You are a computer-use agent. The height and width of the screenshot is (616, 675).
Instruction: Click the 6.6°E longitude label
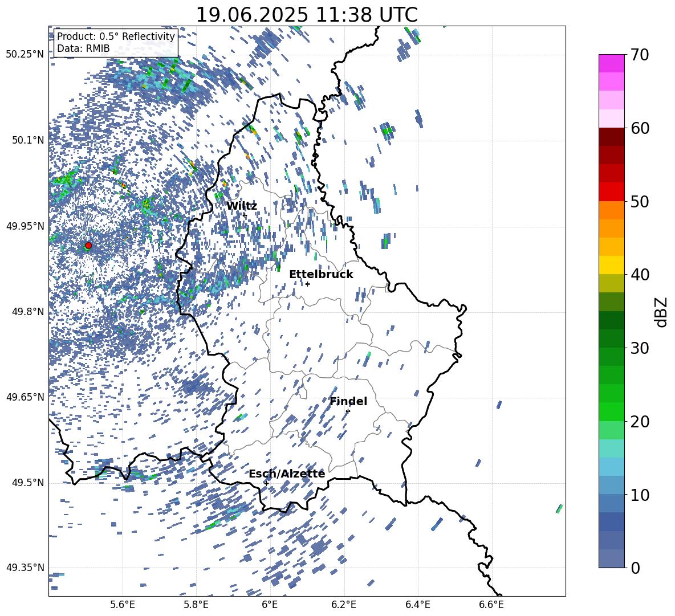pos(491,605)
